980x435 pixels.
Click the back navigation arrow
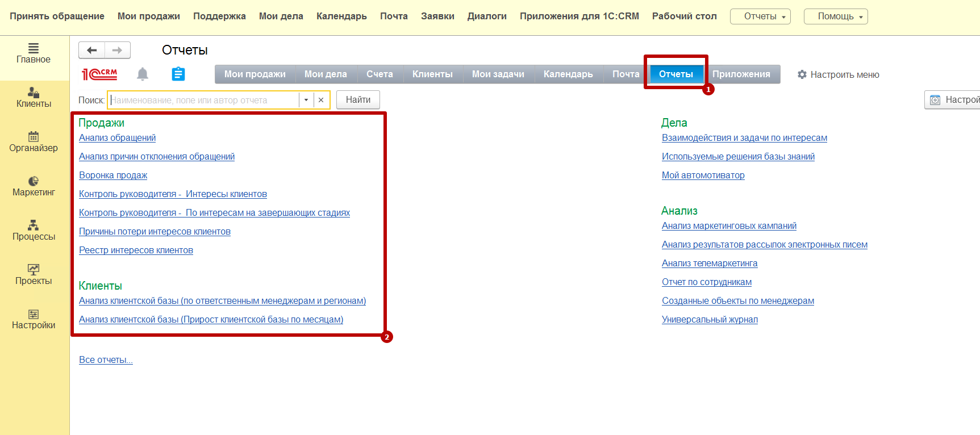pos(92,50)
